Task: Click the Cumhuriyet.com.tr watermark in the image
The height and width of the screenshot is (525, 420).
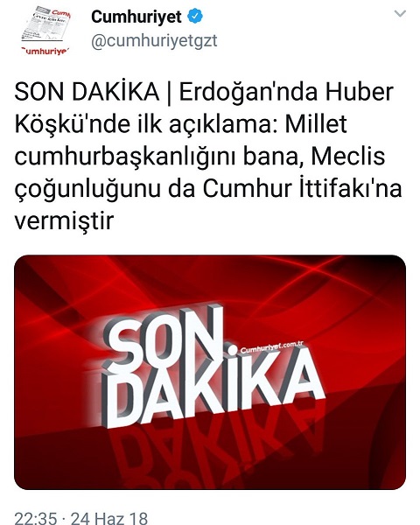Action: tap(271, 347)
